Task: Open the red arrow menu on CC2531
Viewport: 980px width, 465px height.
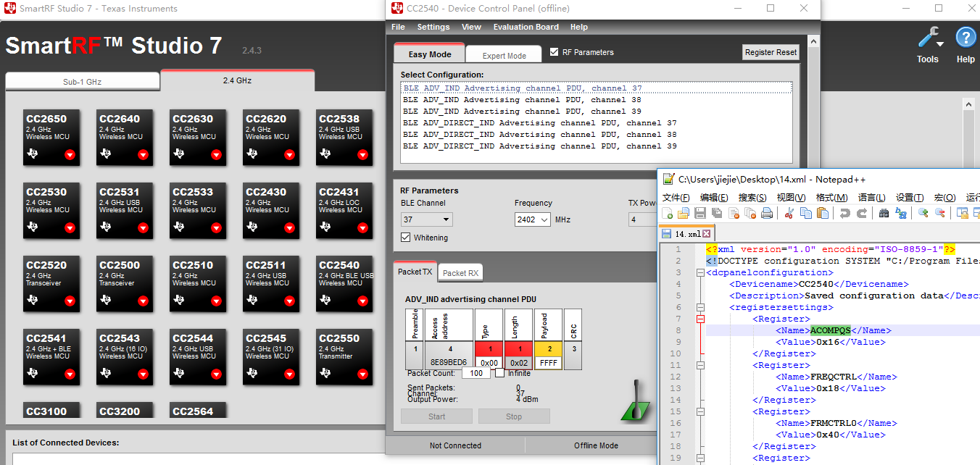Action: 143,227
